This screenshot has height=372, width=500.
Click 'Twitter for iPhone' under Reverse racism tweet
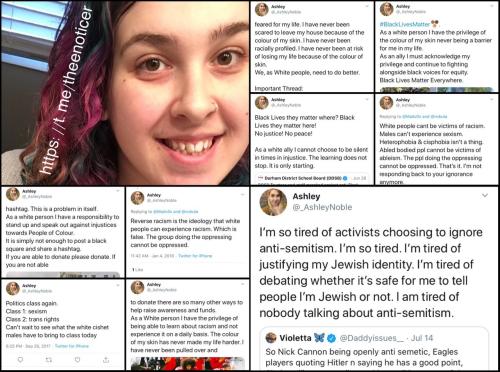[x=195, y=256]
